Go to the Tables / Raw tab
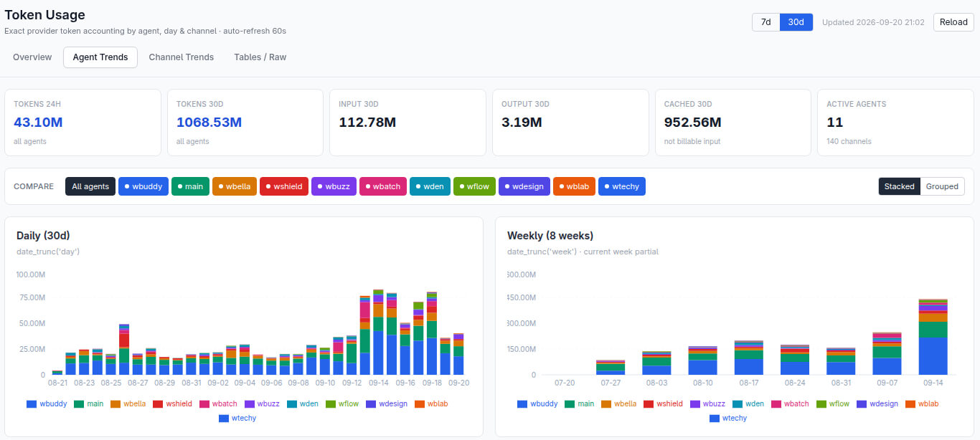The image size is (980, 440). coord(260,57)
